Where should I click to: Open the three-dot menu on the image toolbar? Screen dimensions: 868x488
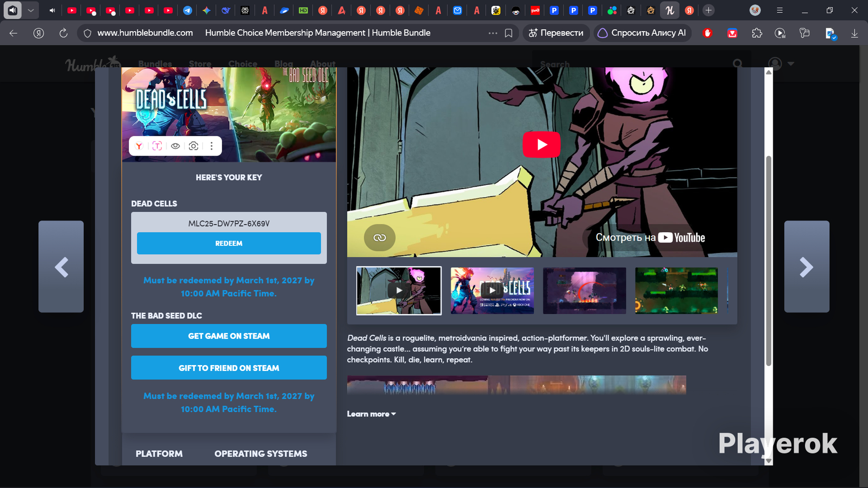click(x=211, y=146)
